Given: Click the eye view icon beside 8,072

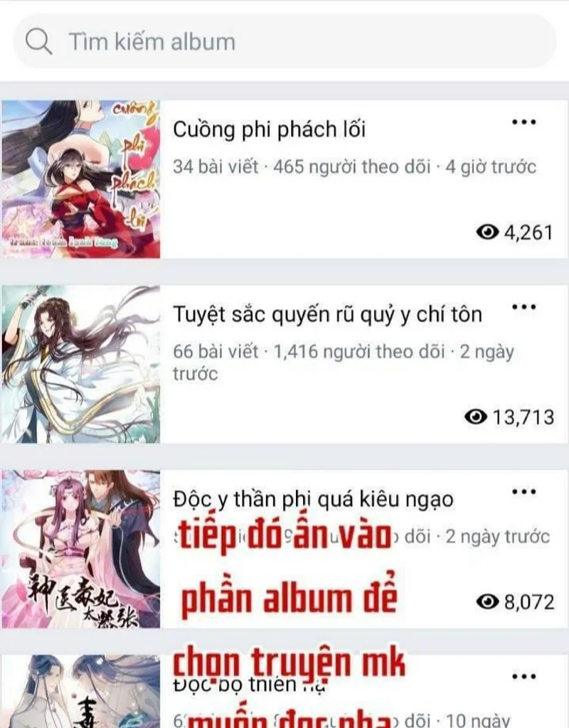Looking at the screenshot, I should point(487,601).
